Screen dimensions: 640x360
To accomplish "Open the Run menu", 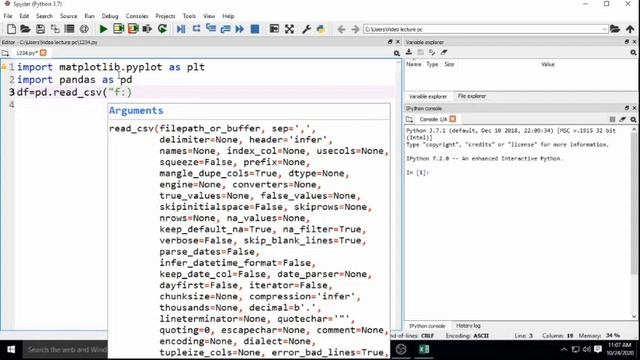I will coord(89,16).
